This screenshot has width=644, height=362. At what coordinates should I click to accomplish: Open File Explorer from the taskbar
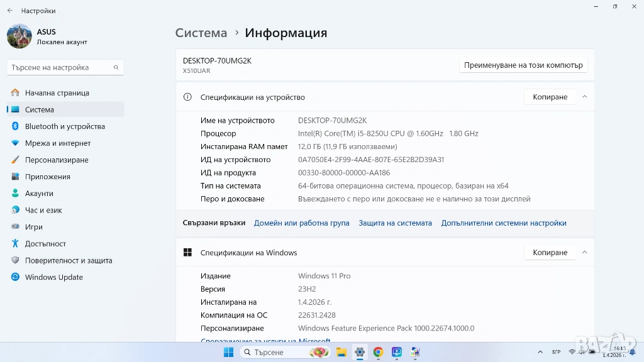341,352
